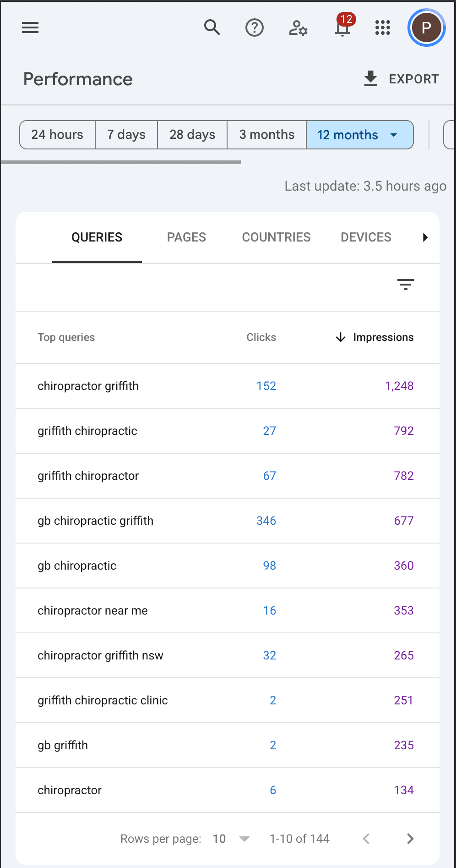Screen dimensions: 456x868
Task: Select the 'gb chiropractic' query row
Action: point(228,566)
